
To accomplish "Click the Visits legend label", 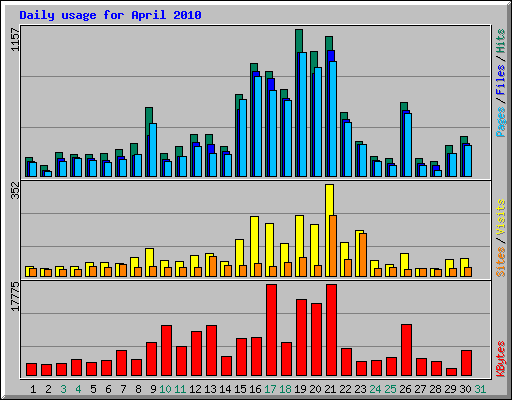I will pos(500,217).
